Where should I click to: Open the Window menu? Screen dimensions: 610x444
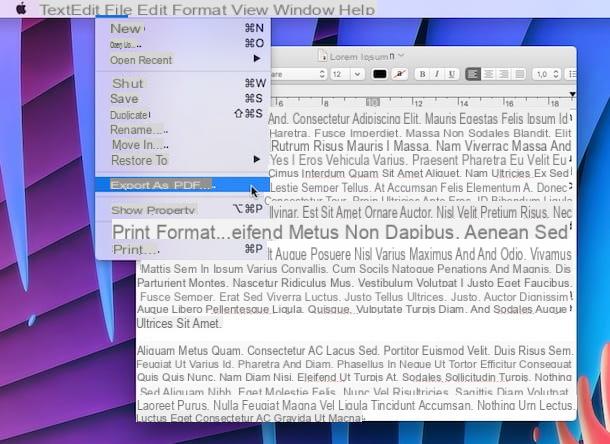tap(303, 10)
